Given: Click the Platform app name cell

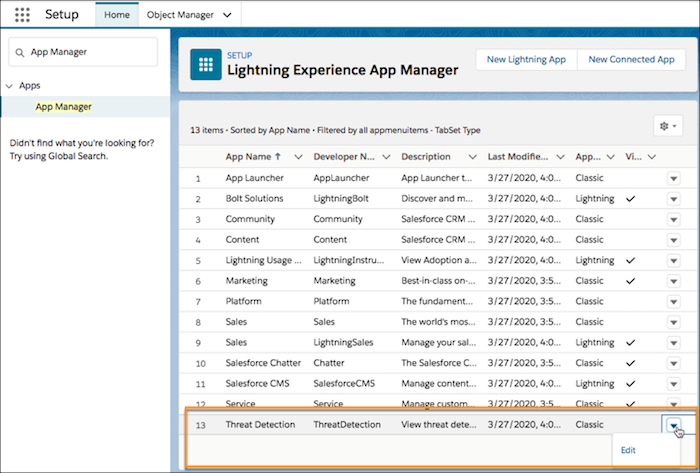Looking at the screenshot, I should pyautogui.click(x=243, y=301).
